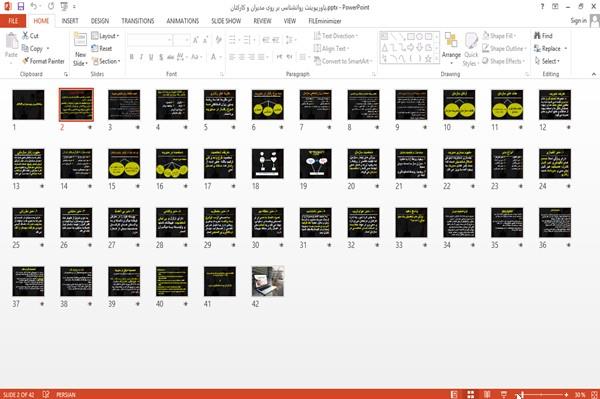The image size is (600, 399).
Task: Toggle Center paragraph alignment
Action: tap(241, 57)
